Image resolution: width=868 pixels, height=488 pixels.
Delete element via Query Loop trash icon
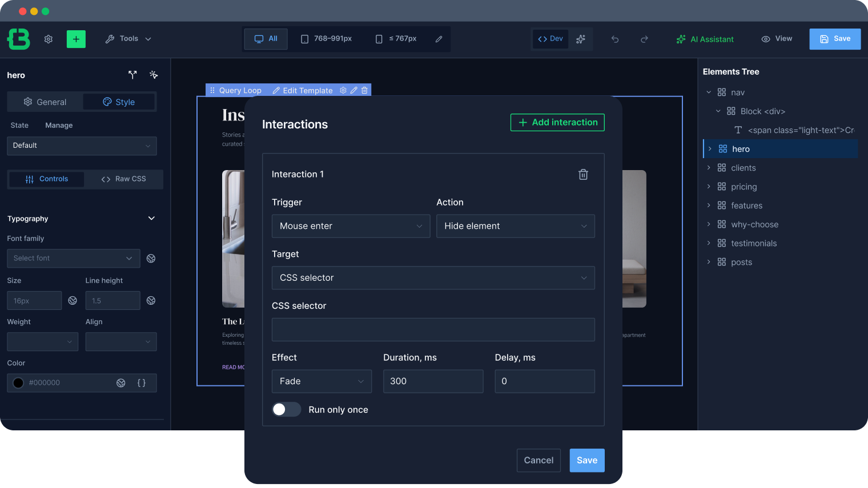pyautogui.click(x=364, y=90)
